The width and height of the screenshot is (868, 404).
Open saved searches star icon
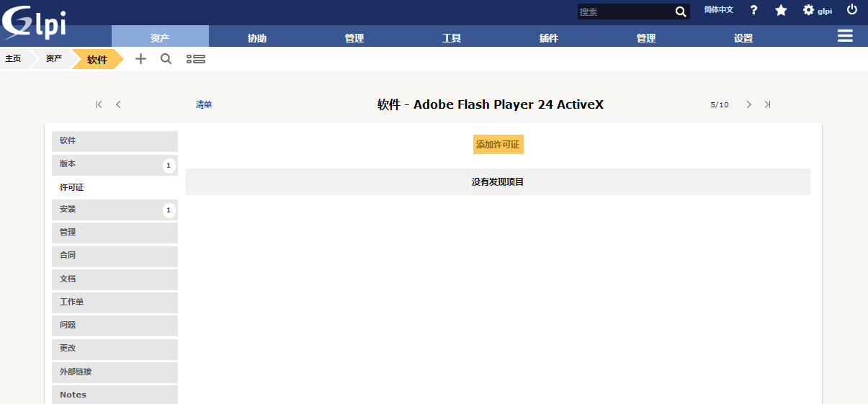click(x=781, y=10)
